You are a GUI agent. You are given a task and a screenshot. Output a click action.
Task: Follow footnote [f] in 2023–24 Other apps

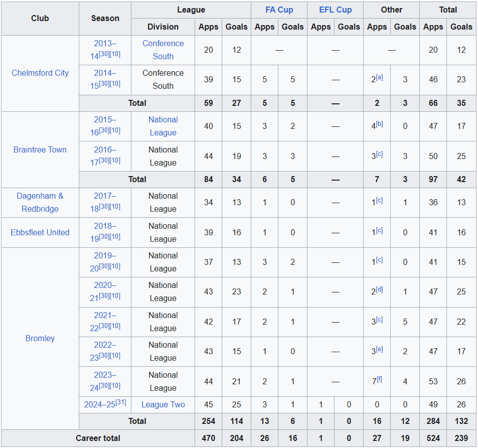pos(379,379)
